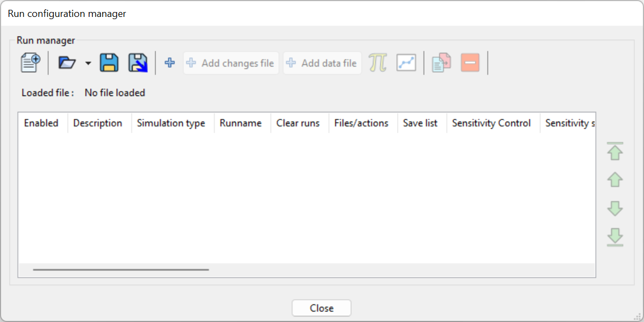This screenshot has height=322, width=644.
Task: Click the Save As disk icon
Action: point(138,63)
